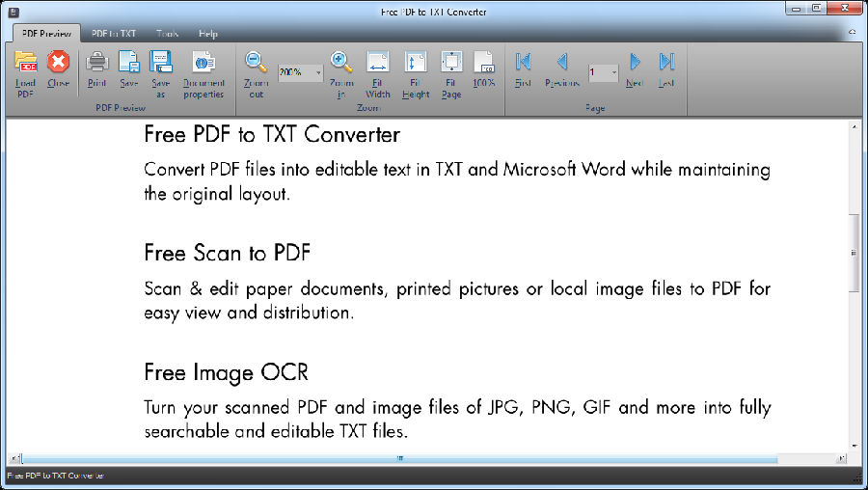The height and width of the screenshot is (490, 868).
Task: Zoom in on the PDF preview
Action: 341,64
